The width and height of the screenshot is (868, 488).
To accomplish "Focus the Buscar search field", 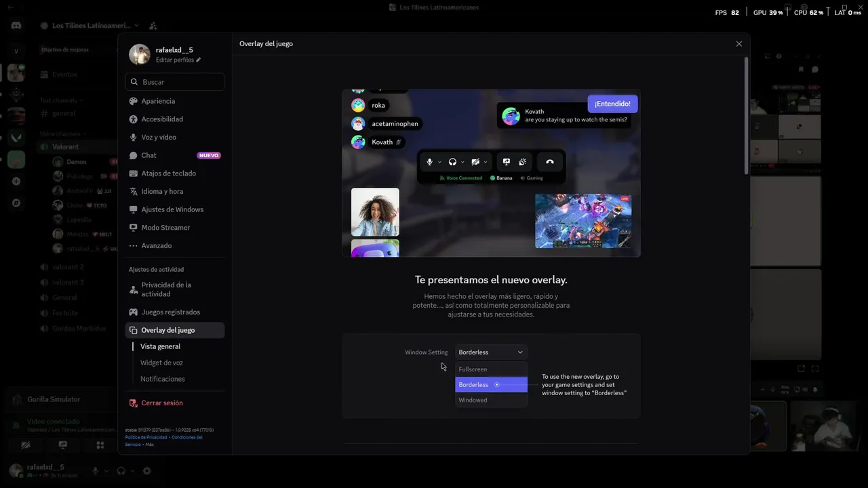I will click(175, 82).
